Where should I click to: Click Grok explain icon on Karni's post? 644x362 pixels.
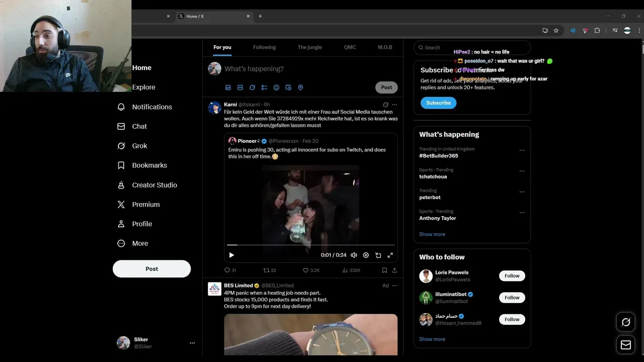386,105
